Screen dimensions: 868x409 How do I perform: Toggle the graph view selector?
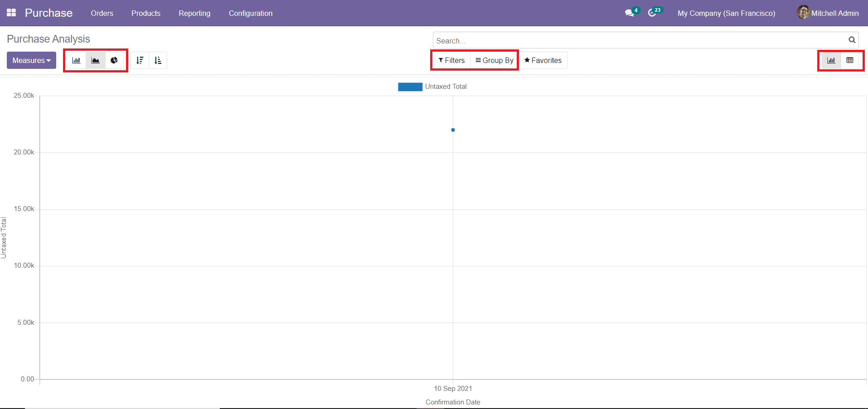point(831,60)
